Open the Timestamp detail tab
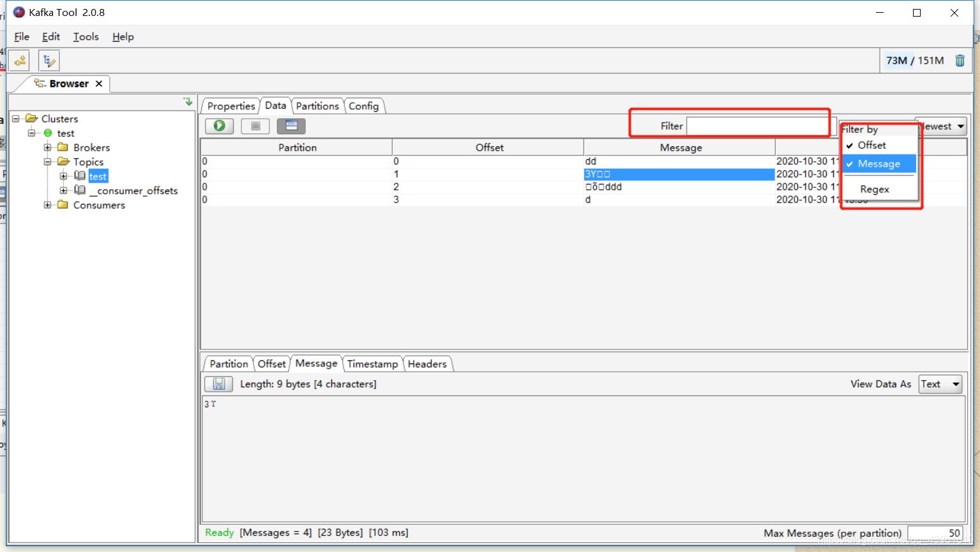 372,364
